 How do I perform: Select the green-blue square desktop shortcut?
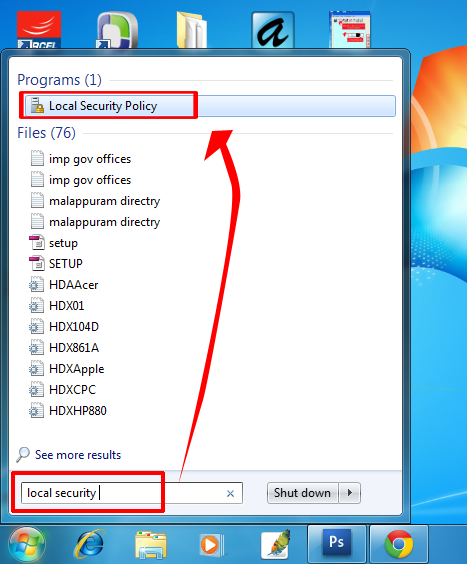pyautogui.click(x=117, y=29)
